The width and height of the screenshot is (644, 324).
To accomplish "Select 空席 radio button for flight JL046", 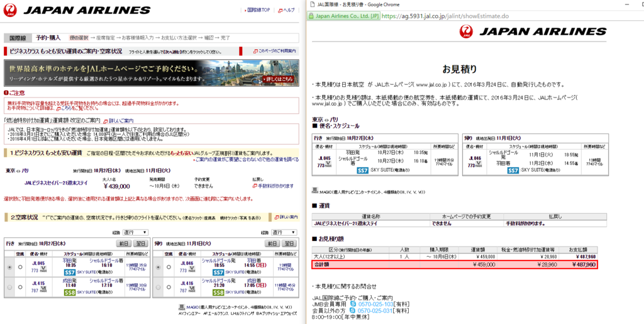I will tap(169, 267).
